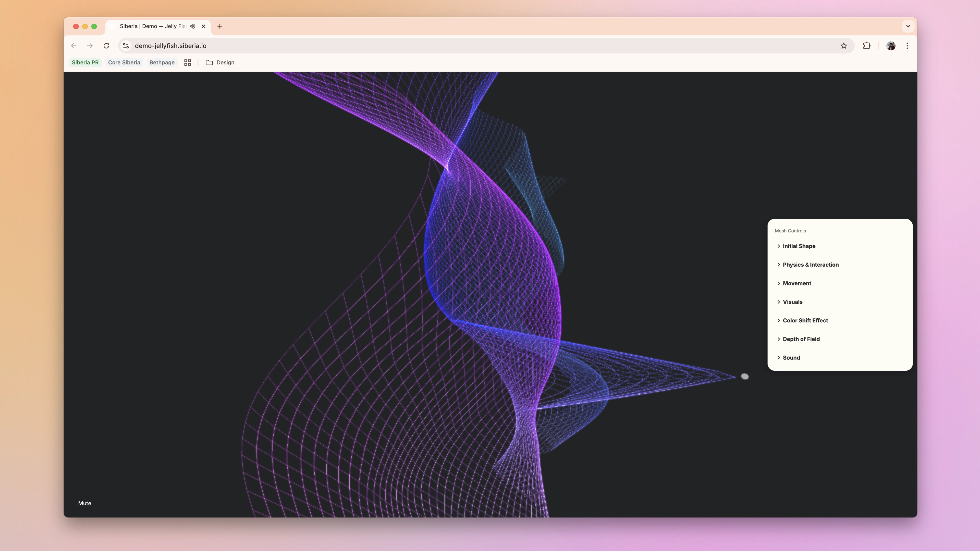Click the user profile avatar
The image size is (980, 551).
(x=891, y=46)
